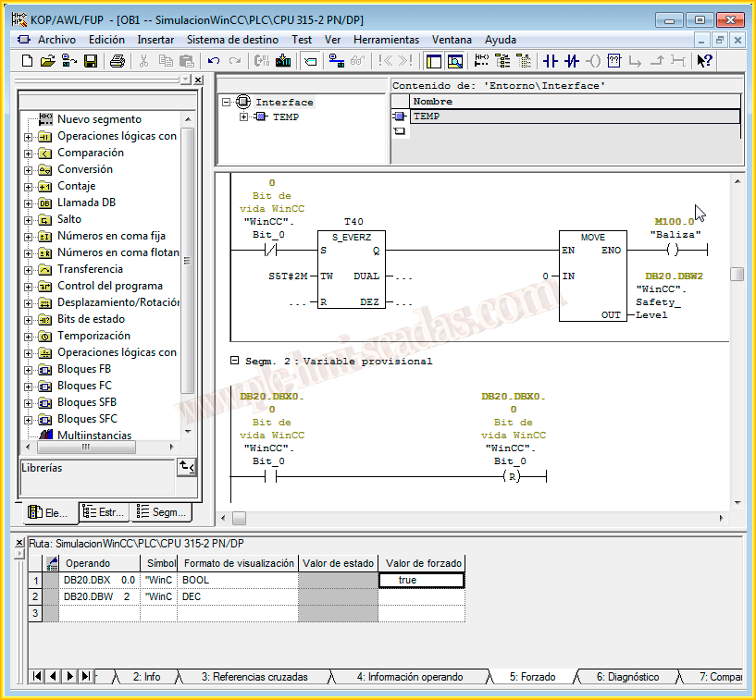Switch to 3: Referencias cruzadas tab
Image resolution: width=756 pixels, height=700 pixels.
tap(254, 677)
